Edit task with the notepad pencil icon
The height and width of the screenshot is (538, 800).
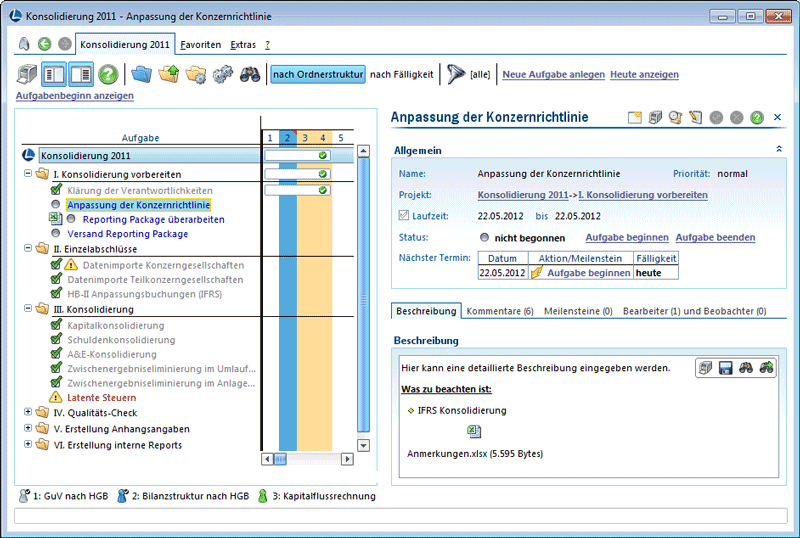(696, 117)
